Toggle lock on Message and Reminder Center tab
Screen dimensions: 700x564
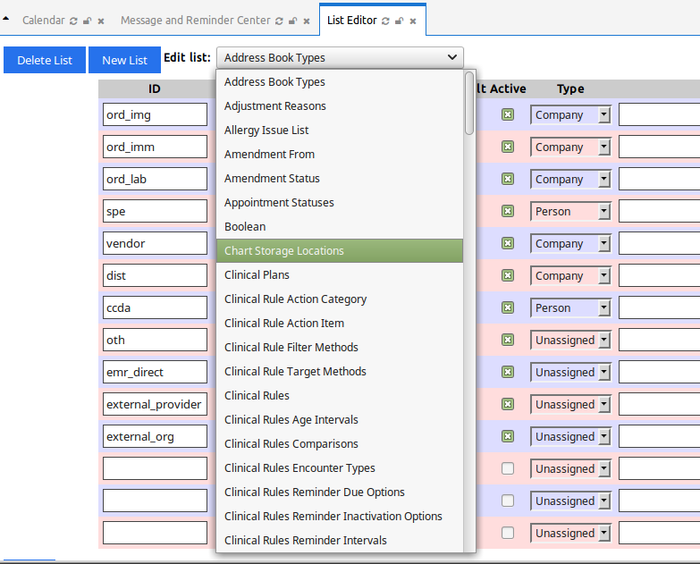tap(293, 21)
